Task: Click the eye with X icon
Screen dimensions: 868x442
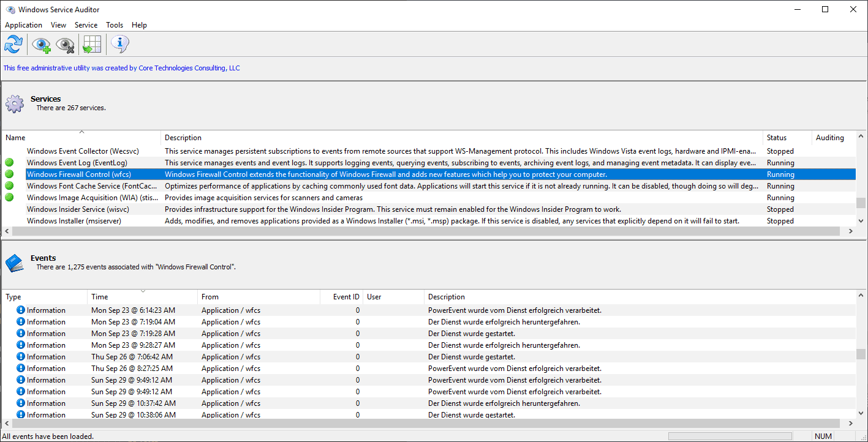Action: coord(65,45)
